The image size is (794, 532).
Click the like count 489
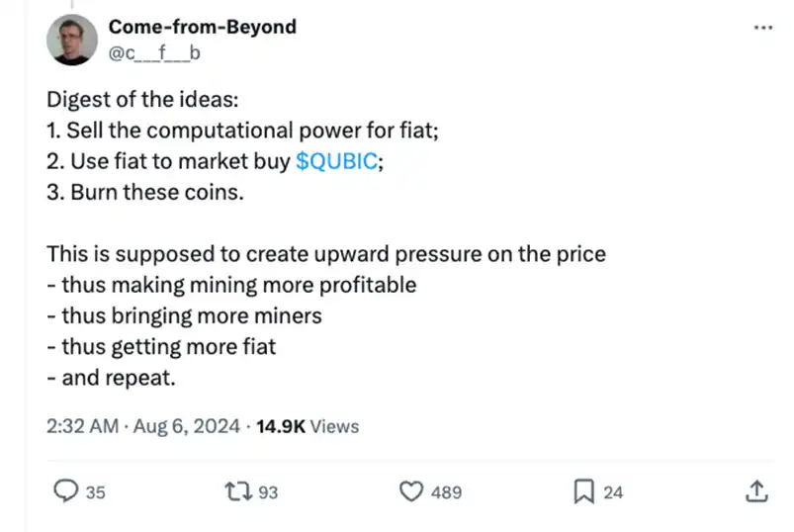tap(446, 491)
